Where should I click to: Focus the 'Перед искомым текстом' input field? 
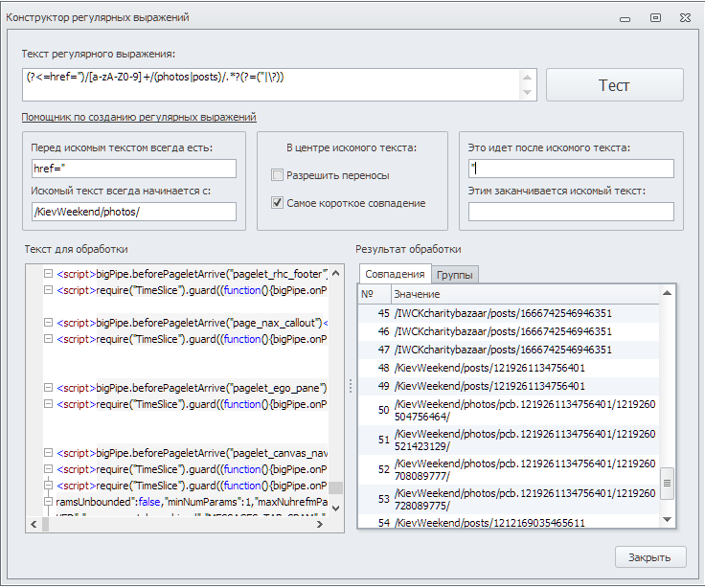click(x=133, y=169)
